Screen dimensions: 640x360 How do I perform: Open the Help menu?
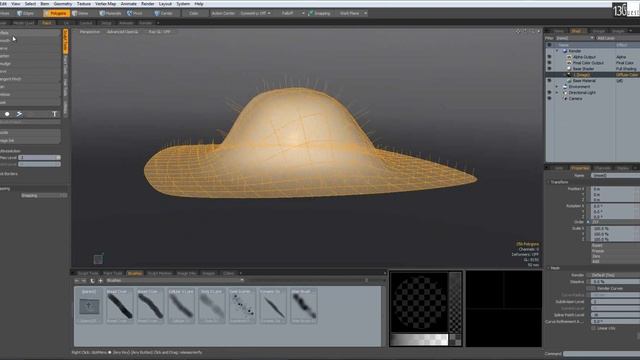[x=199, y=4]
